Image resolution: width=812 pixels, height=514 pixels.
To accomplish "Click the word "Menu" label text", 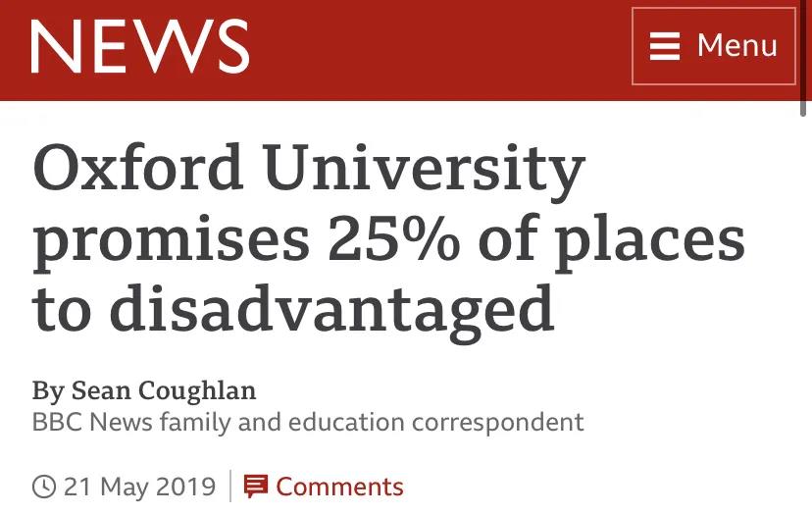I will point(736,46).
